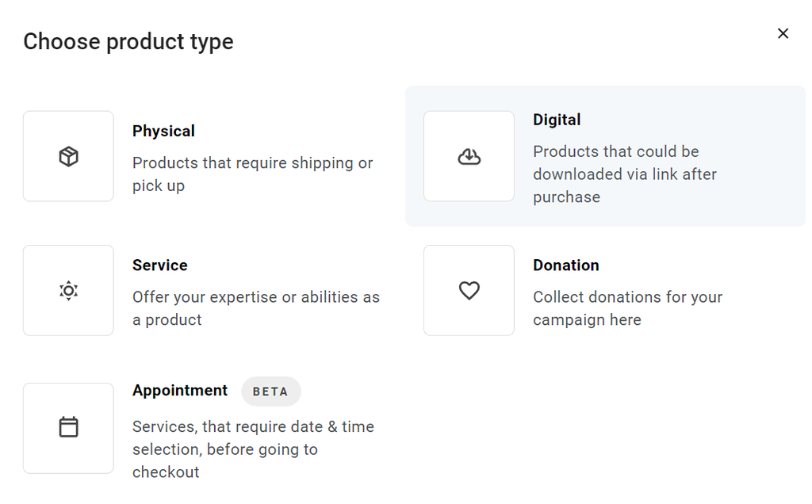Close the Choose product type dialog

click(783, 33)
